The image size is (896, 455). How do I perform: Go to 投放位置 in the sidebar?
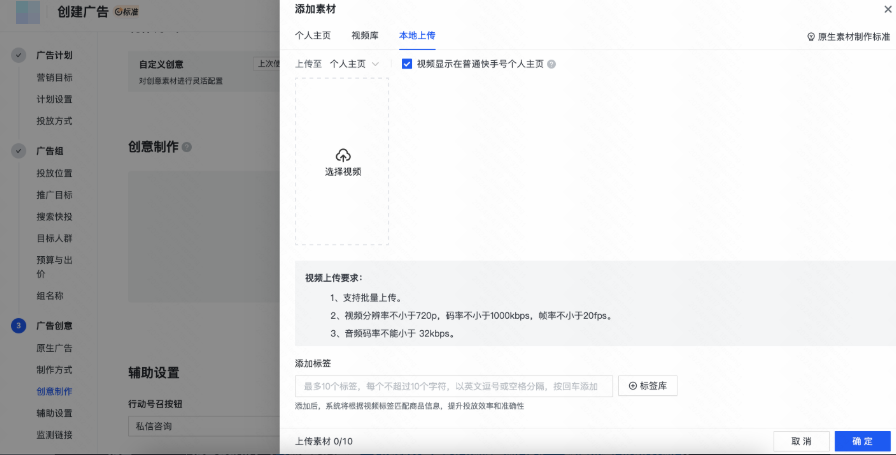coord(54,173)
